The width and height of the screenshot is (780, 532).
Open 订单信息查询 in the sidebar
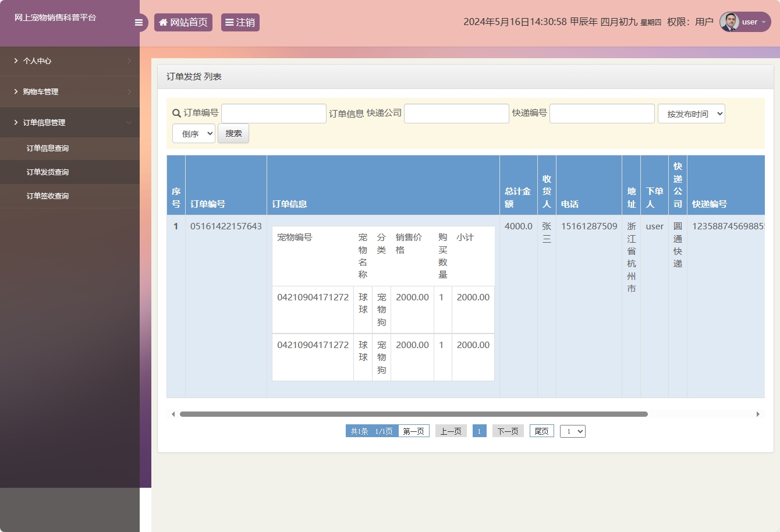point(48,148)
